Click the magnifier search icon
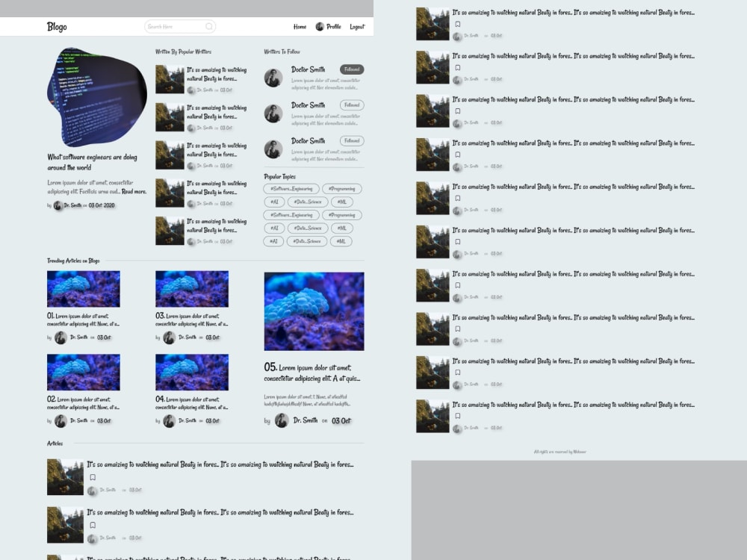 pos(209,27)
